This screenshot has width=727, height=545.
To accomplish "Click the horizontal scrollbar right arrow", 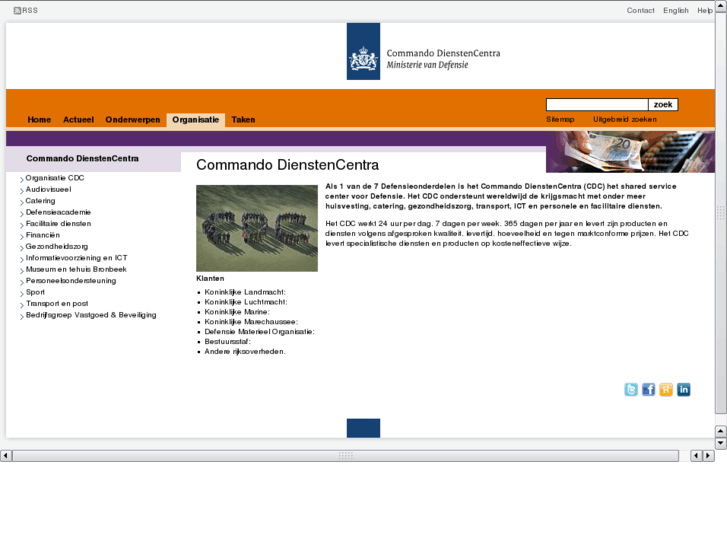I will [x=708, y=455].
